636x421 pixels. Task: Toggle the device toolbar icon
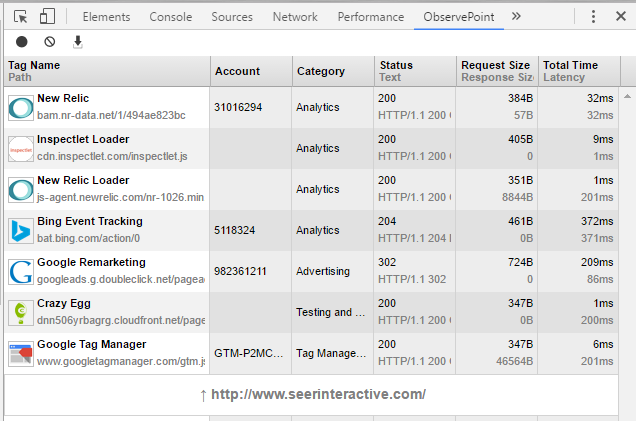(x=48, y=17)
